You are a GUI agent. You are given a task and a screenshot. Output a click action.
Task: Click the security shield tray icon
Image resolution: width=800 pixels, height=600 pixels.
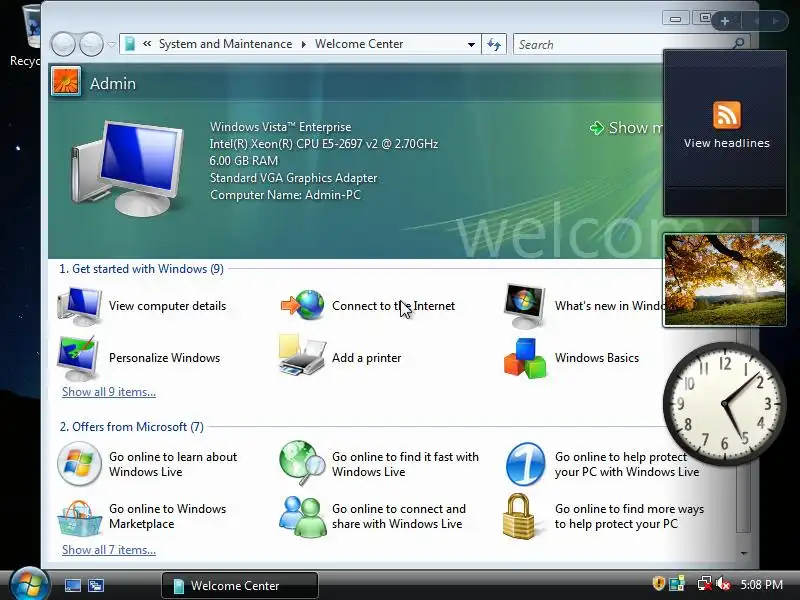(659, 583)
